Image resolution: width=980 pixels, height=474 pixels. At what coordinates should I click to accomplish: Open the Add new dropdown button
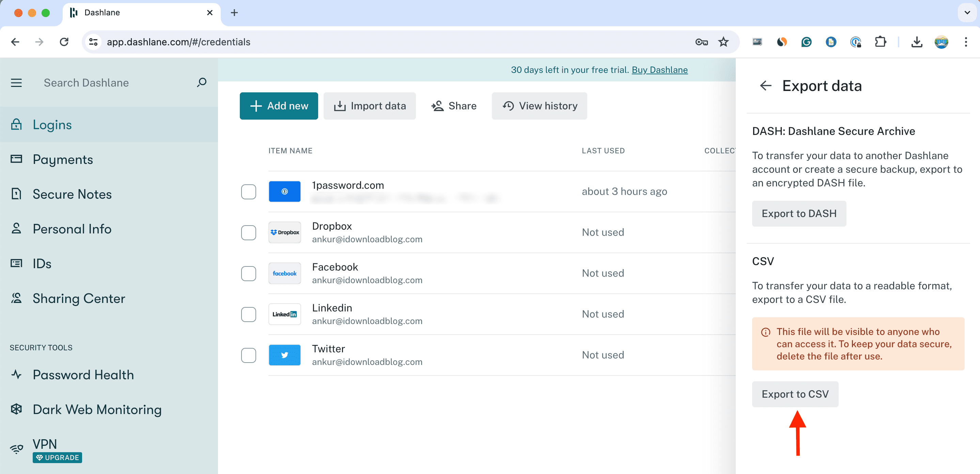click(x=279, y=106)
